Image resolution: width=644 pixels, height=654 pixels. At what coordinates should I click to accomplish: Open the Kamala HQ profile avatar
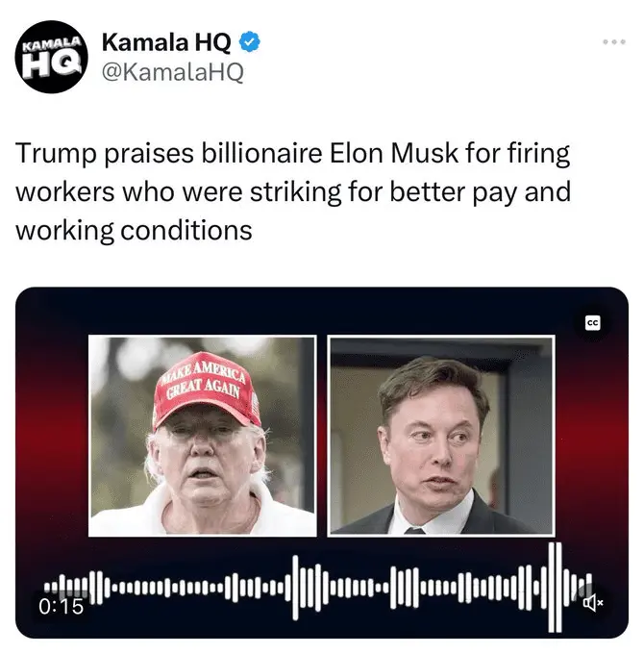pyautogui.click(x=51, y=57)
